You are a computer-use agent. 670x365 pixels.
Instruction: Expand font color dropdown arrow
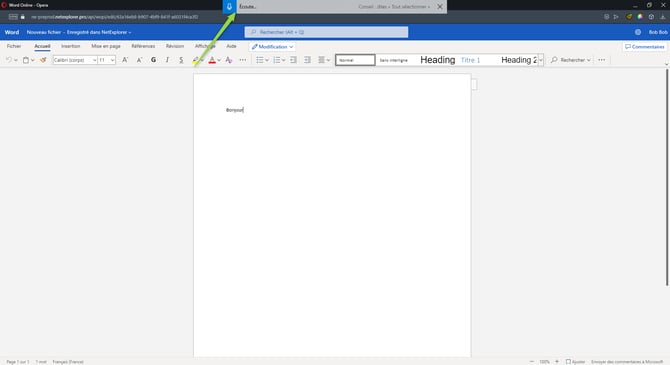pos(219,60)
